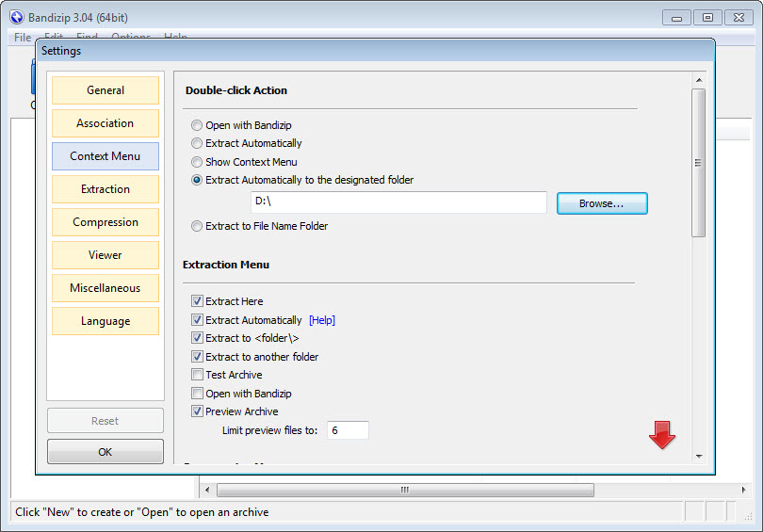This screenshot has width=763, height=532.
Task: Click the Bandizip app icon in title bar
Action: click(17, 18)
